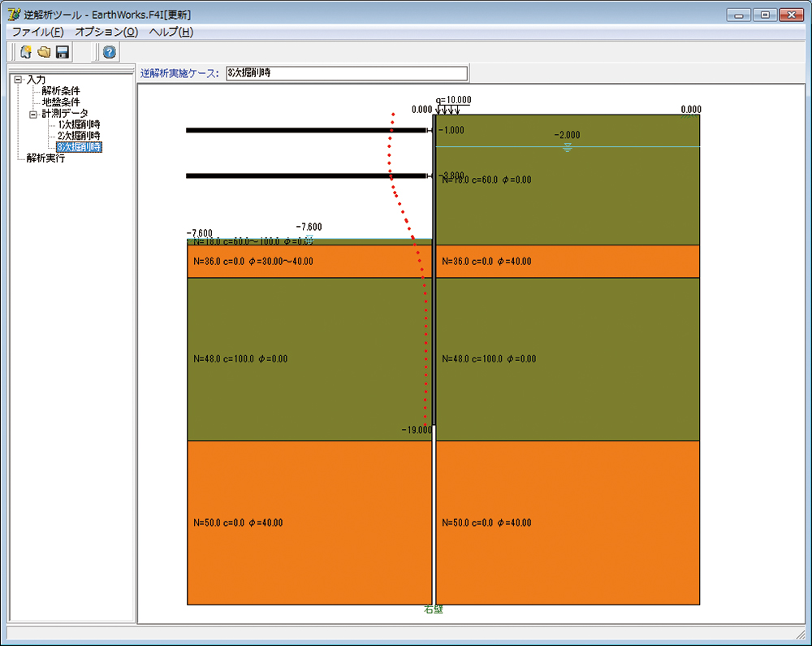The image size is (812, 646).
Task: Open the オプション(O) menu
Action: 106,32
